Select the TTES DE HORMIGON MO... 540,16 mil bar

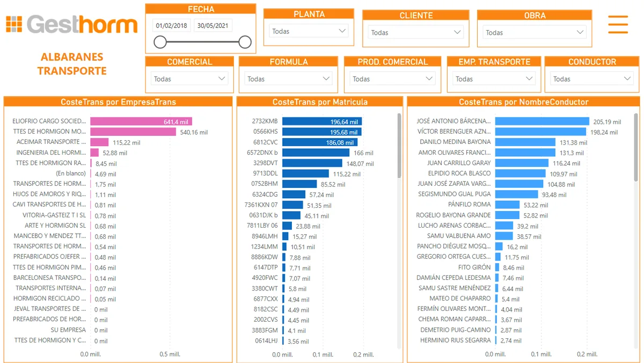tap(133, 132)
